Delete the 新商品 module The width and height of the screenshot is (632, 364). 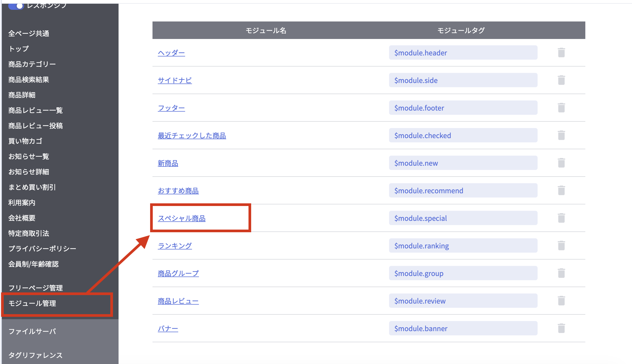(561, 163)
